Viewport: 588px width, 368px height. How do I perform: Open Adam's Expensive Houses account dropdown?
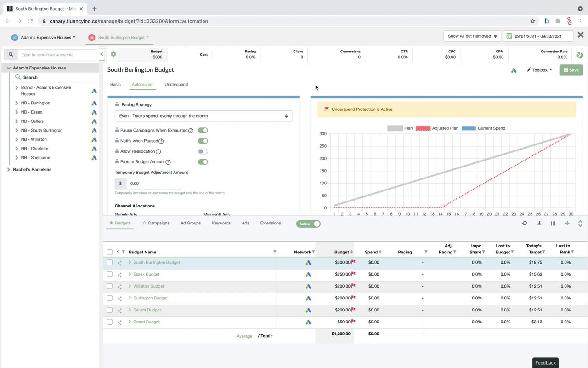pos(44,37)
